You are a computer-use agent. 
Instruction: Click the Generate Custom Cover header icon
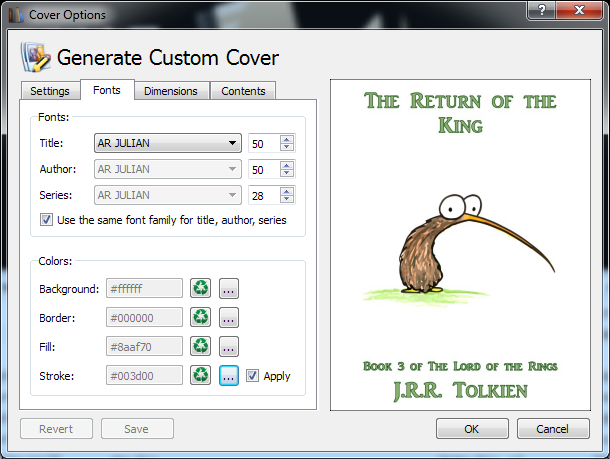(36, 58)
